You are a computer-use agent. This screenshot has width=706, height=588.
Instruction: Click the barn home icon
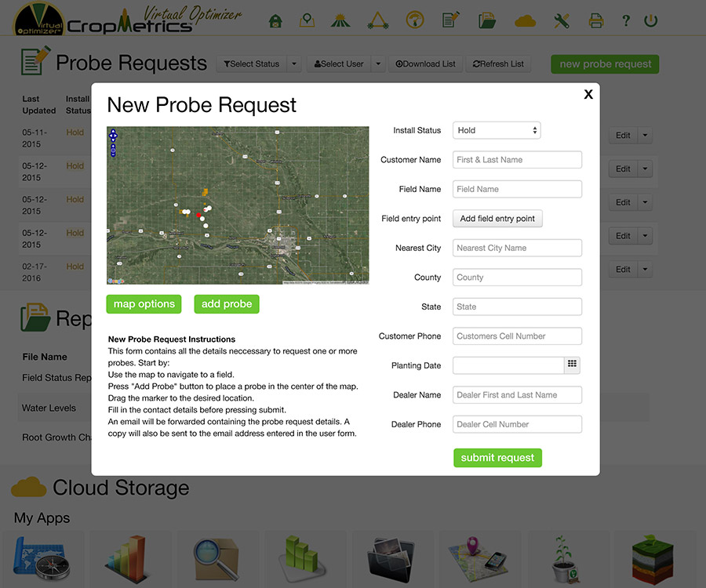[x=275, y=21]
